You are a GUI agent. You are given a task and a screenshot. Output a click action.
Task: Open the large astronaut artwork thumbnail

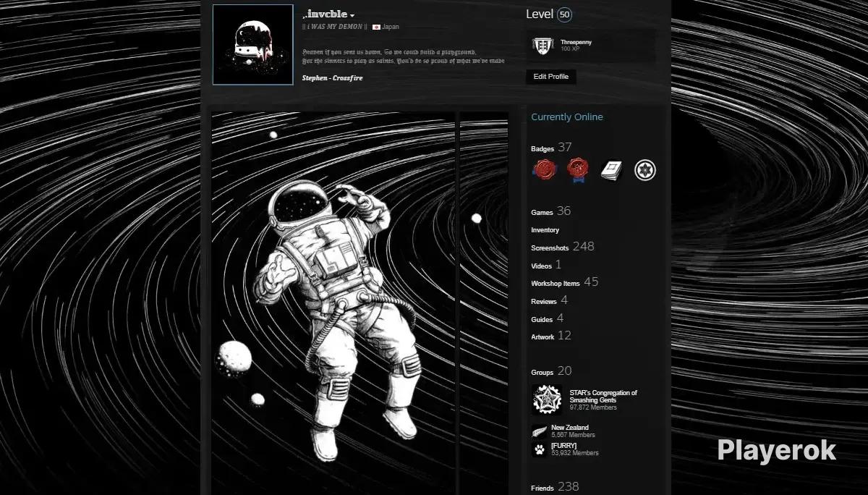coord(333,304)
